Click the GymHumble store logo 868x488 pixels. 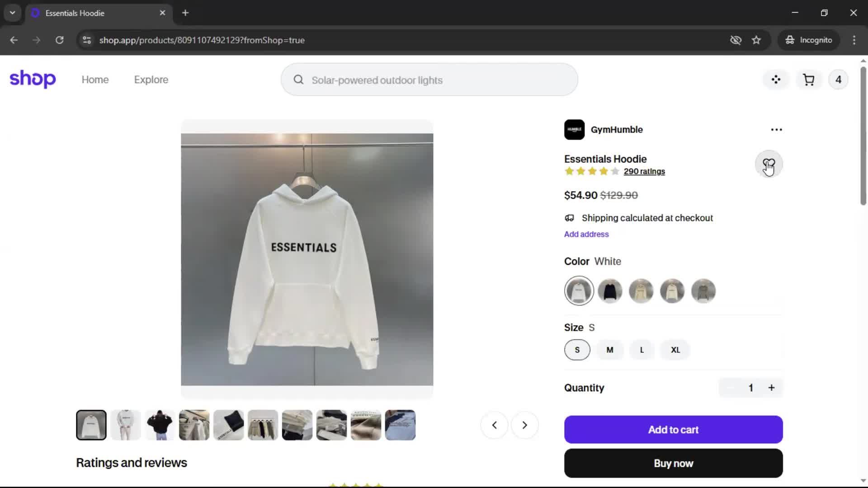tap(574, 130)
